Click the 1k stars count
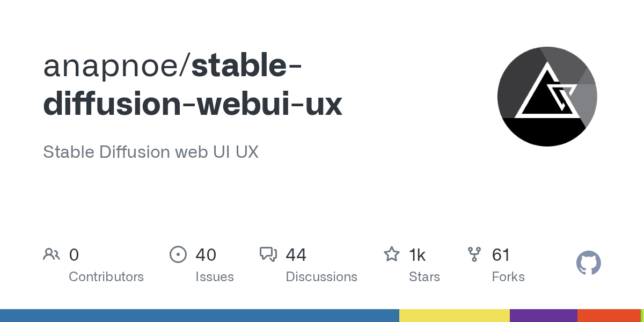 pyautogui.click(x=417, y=255)
